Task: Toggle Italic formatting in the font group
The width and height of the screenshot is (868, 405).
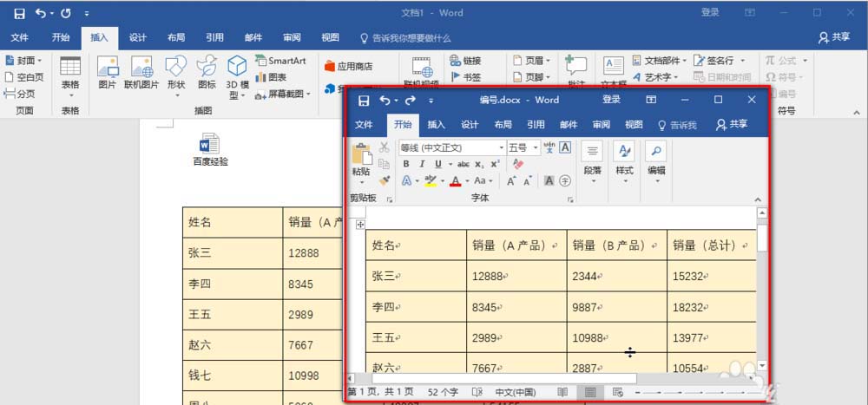Action: click(422, 164)
